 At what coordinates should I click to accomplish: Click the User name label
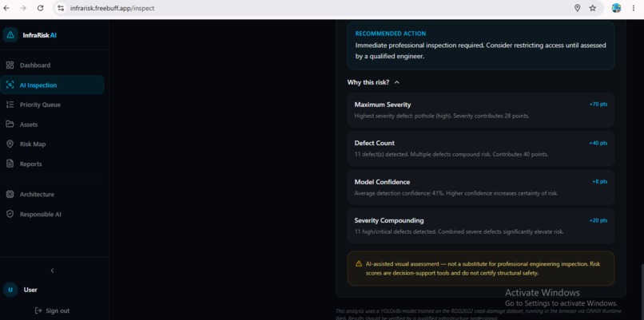30,290
